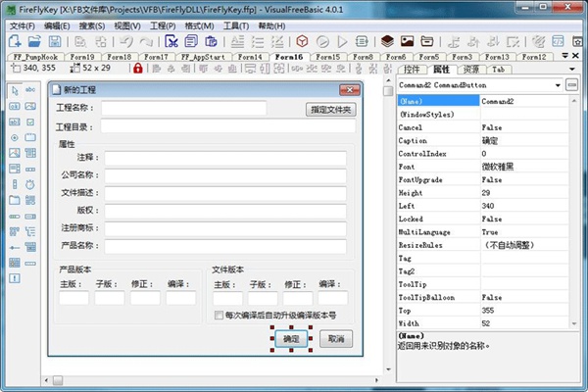Screen dimensions: 588x392
Task: Click the designer vertical scrollbar thumb
Action: click(x=388, y=91)
